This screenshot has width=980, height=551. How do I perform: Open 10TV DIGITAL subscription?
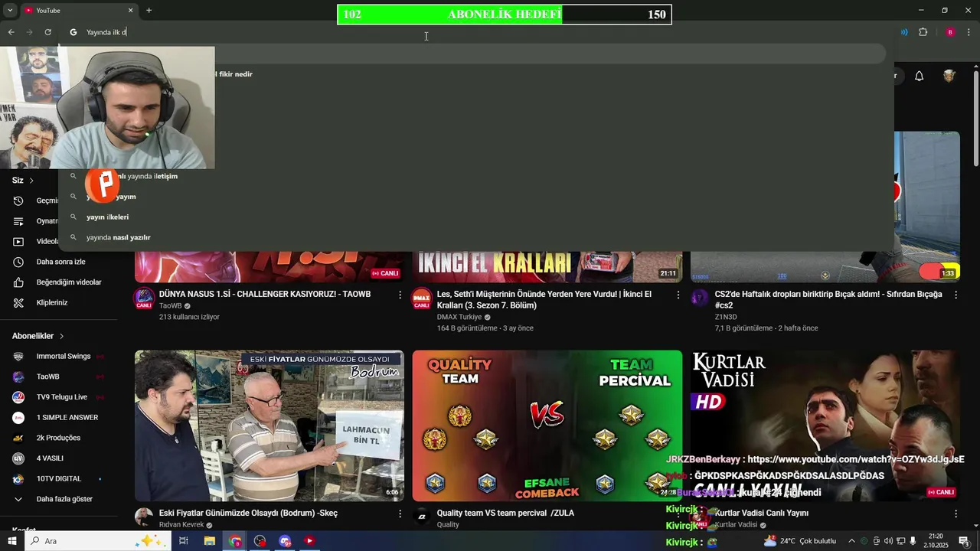(x=60, y=478)
